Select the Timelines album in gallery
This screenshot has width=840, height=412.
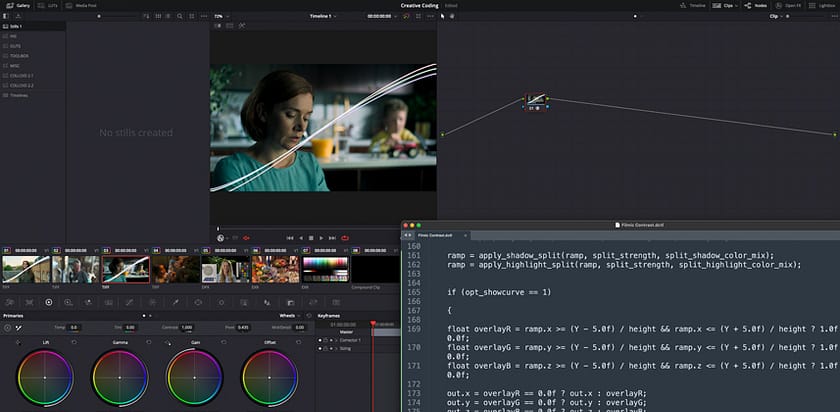point(33,95)
